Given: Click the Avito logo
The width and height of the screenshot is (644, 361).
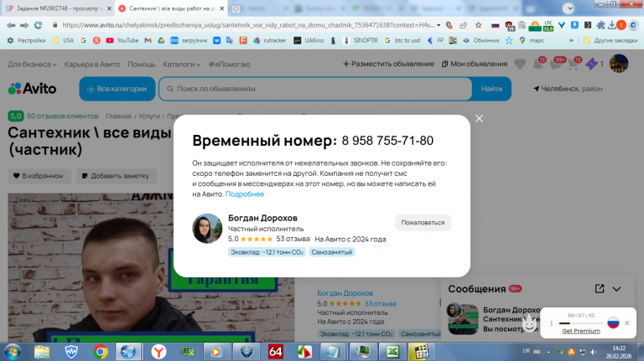Looking at the screenshot, I should 32,89.
